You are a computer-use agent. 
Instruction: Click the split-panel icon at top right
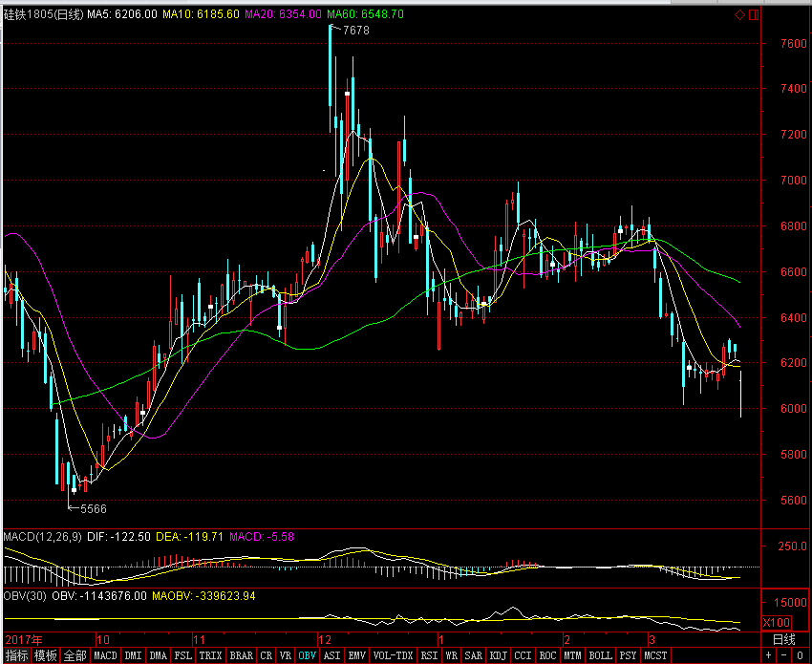753,15
